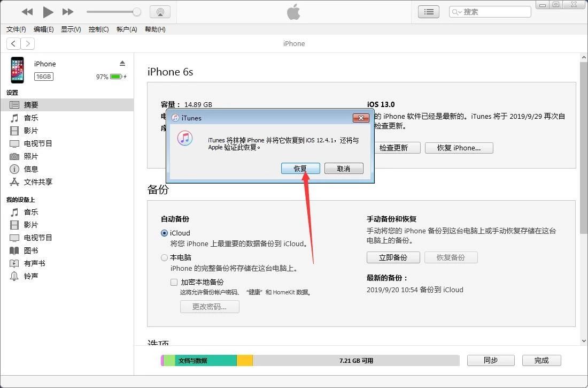Image resolution: width=588 pixels, height=388 pixels.
Task: Click the 铃声 bell icon
Action: (14, 276)
